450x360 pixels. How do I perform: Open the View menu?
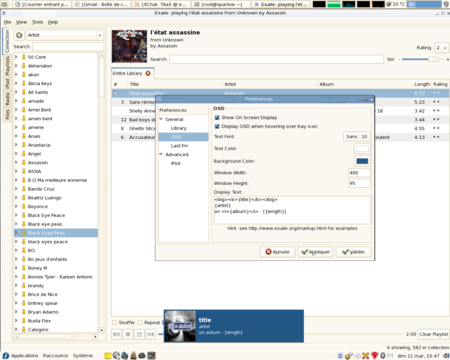pyautogui.click(x=21, y=22)
